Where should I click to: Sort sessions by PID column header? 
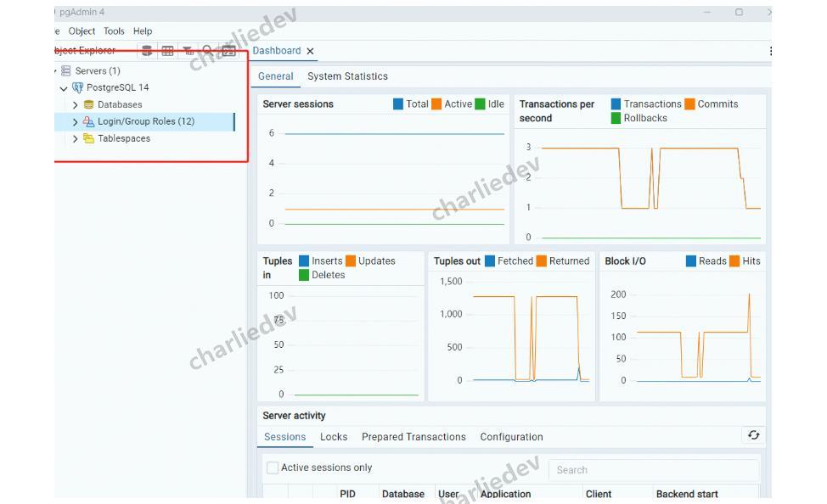point(347,494)
